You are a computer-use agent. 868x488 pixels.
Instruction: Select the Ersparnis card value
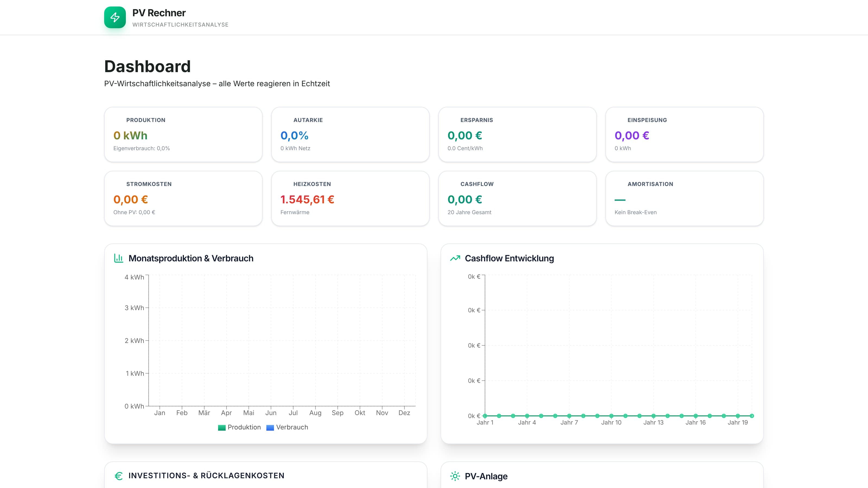pyautogui.click(x=465, y=135)
